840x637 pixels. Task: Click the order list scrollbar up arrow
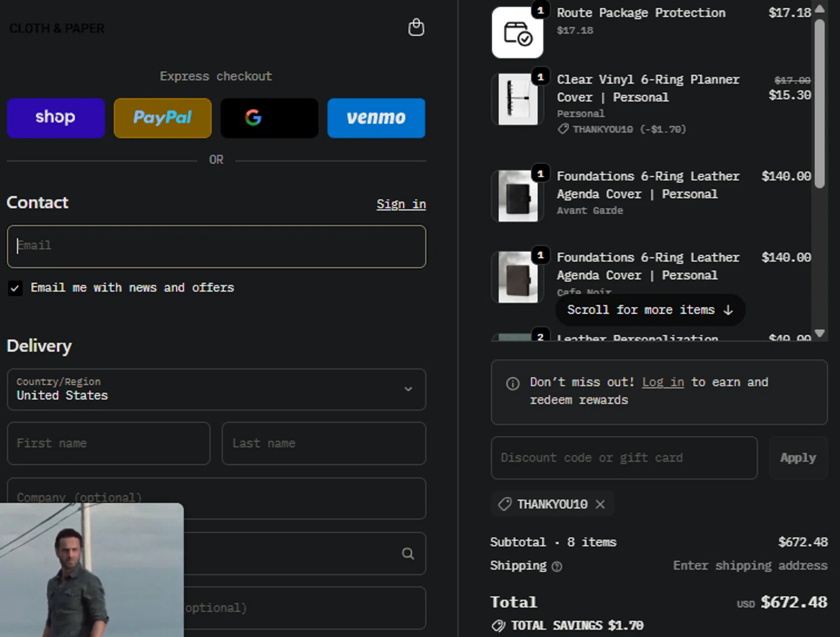point(820,8)
